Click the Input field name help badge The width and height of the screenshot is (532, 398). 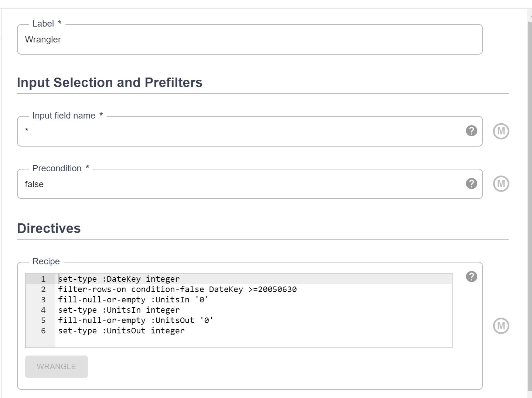point(471,131)
